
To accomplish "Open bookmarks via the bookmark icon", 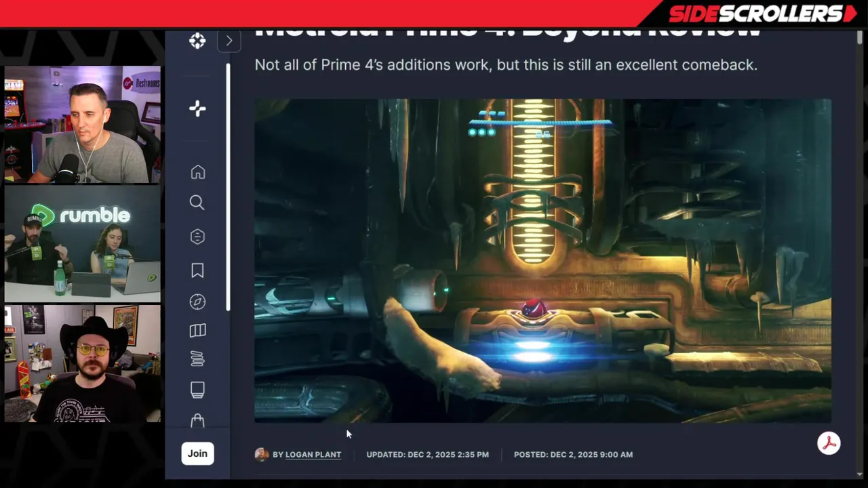I will click(x=197, y=270).
